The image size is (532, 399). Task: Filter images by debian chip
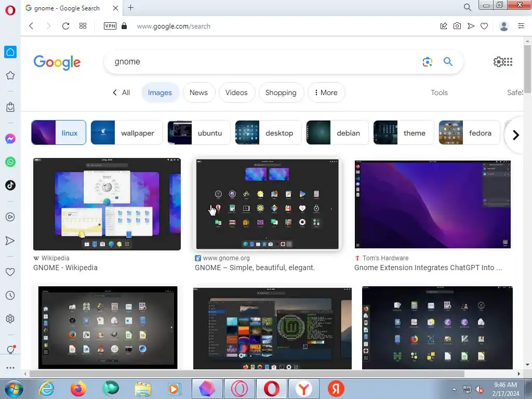click(337, 132)
